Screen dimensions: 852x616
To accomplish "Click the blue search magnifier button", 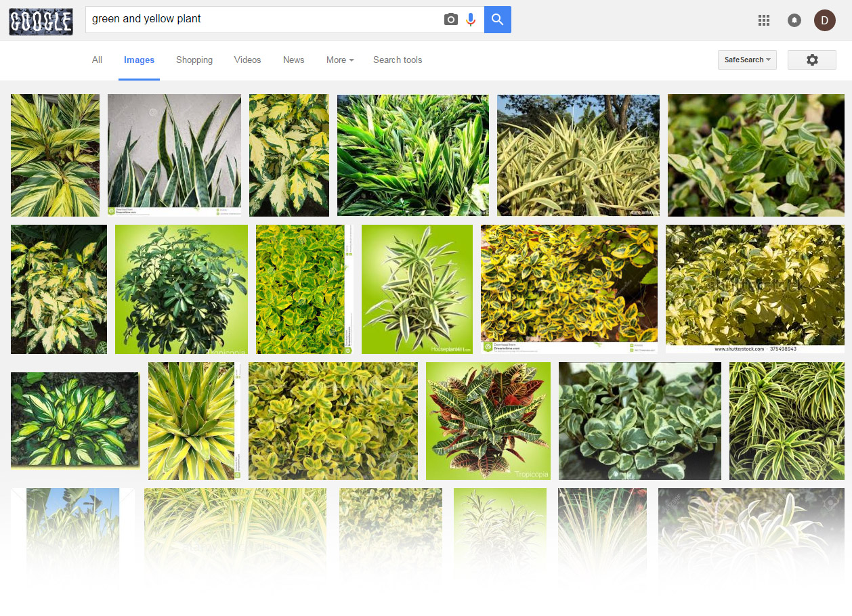I will coord(497,19).
